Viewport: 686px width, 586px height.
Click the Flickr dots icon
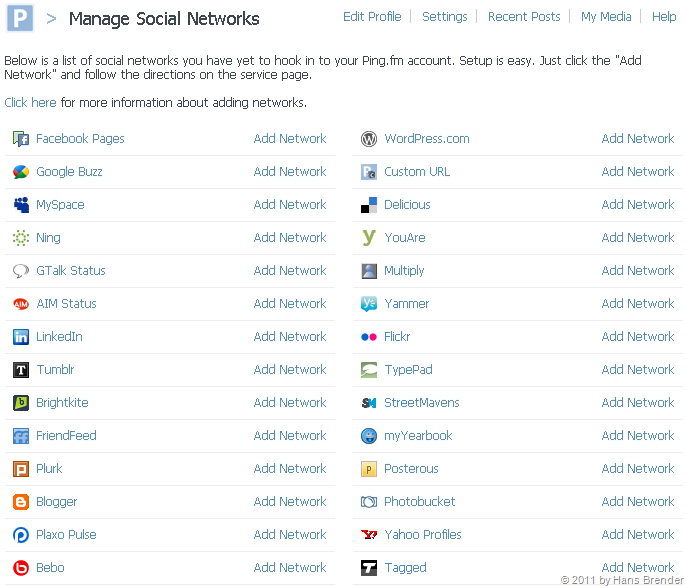pyautogui.click(x=368, y=337)
